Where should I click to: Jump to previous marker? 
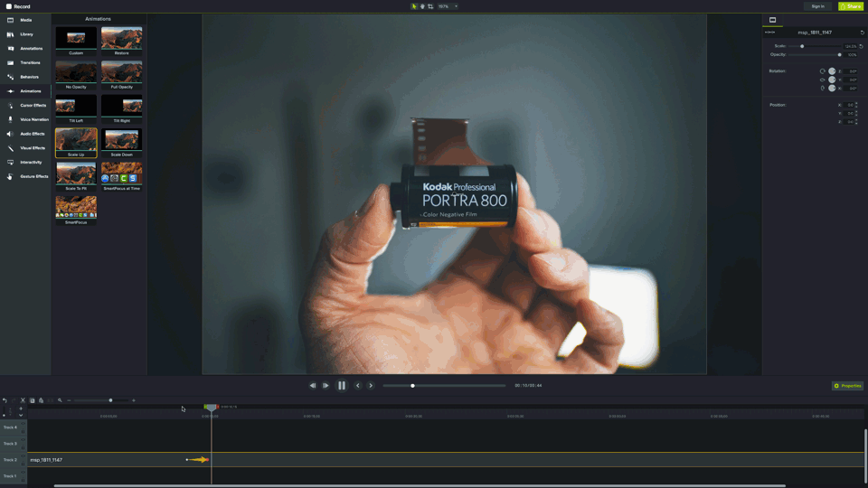click(358, 386)
